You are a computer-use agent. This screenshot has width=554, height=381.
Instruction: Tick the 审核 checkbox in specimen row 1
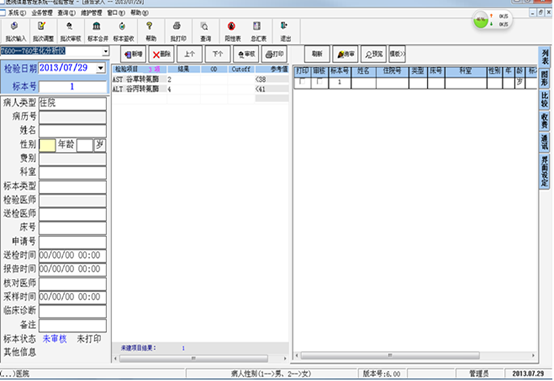coord(319,82)
